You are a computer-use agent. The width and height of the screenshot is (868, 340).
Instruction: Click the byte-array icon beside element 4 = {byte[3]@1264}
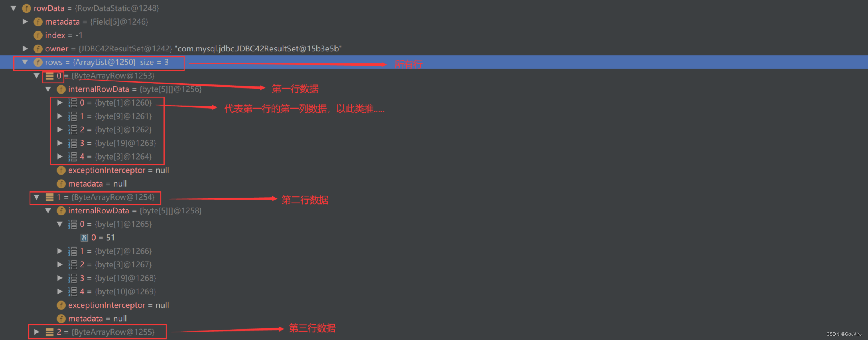click(x=72, y=157)
